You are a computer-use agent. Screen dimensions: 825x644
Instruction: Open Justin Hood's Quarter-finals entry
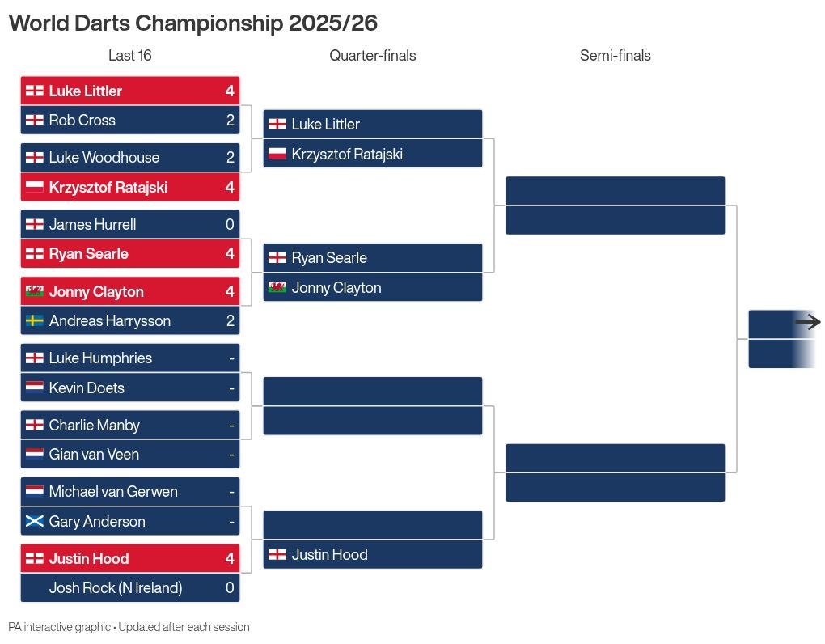[373, 554]
